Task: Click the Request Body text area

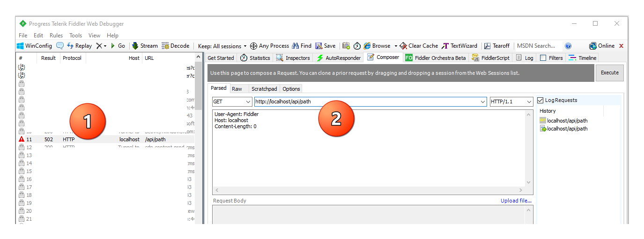Action: (x=369, y=215)
